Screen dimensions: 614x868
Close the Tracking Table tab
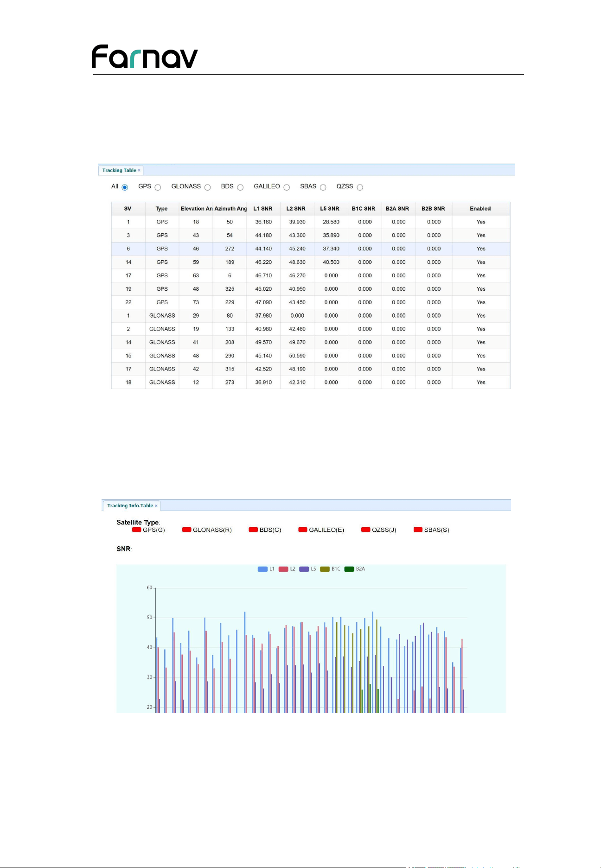(x=139, y=170)
